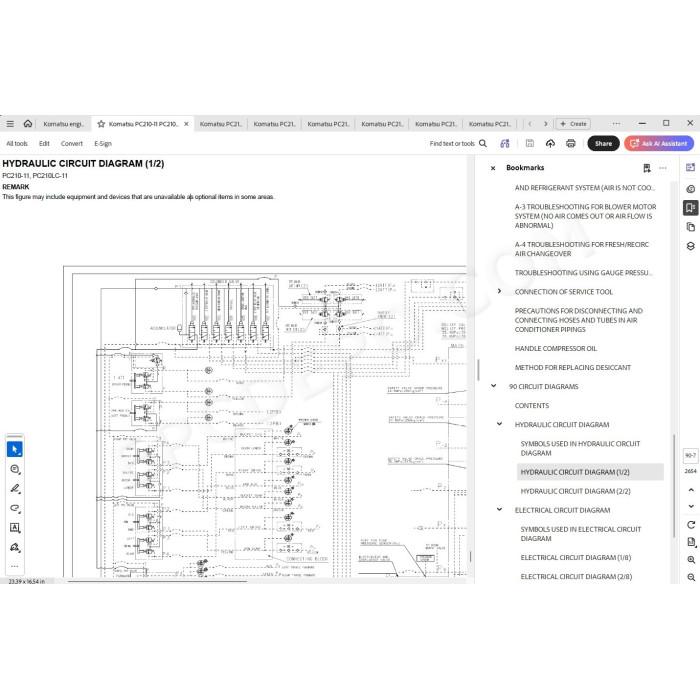
Task: Switch to the Komatsu engi.. tab
Action: [63, 124]
